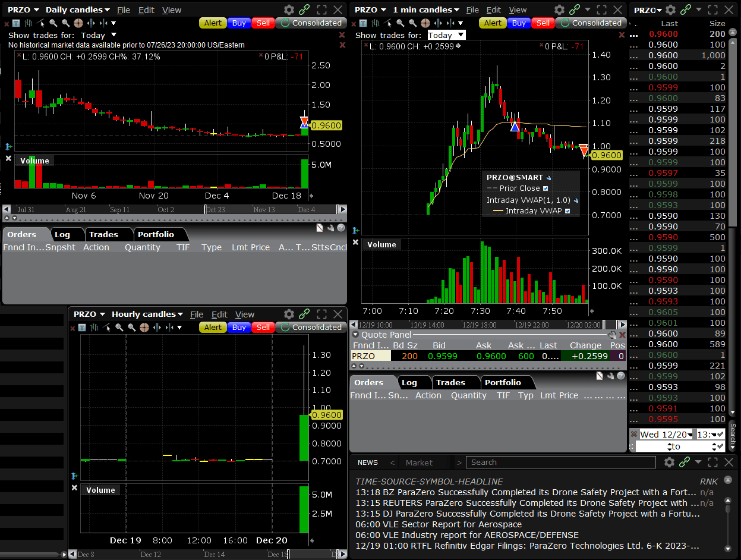Close the Volume subpanel in the 1 min chart
The height and width of the screenshot is (560, 741).
tap(355, 242)
